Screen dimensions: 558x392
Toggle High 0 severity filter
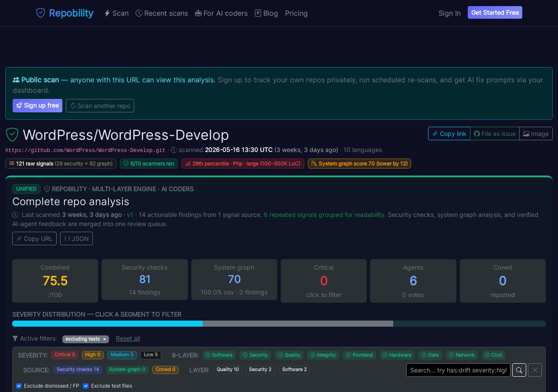93,355
